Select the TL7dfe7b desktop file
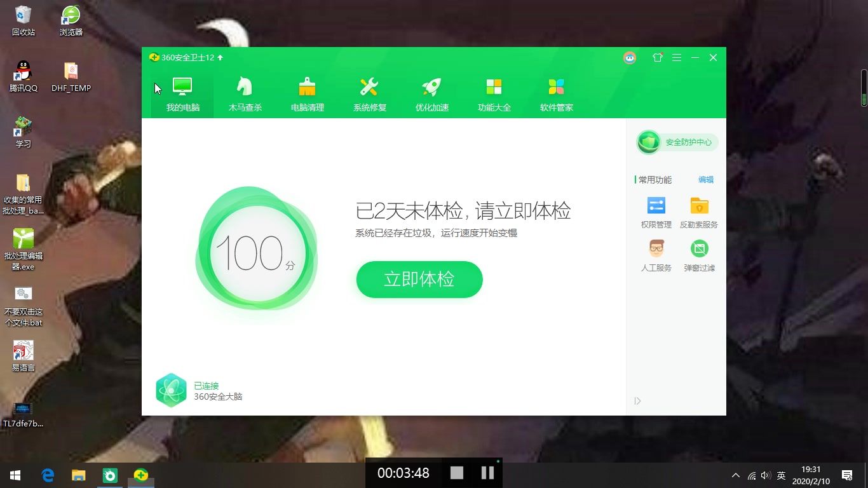This screenshot has width=868, height=488. 23,414
